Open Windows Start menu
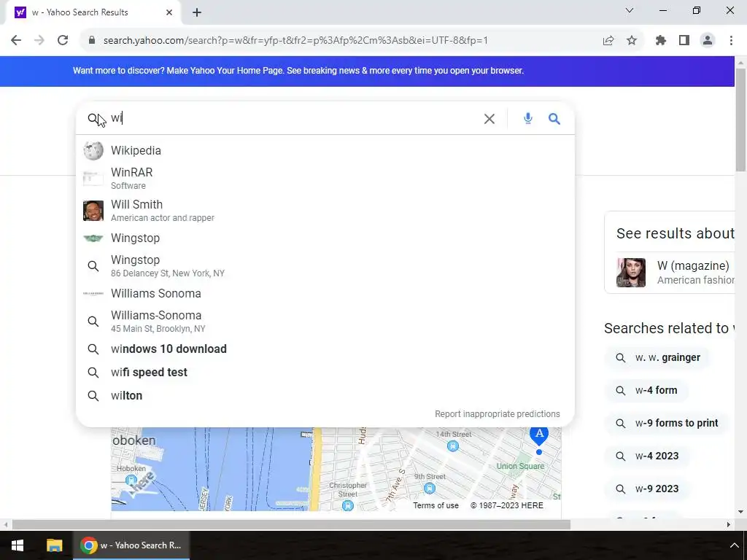The width and height of the screenshot is (747, 560). (18, 545)
